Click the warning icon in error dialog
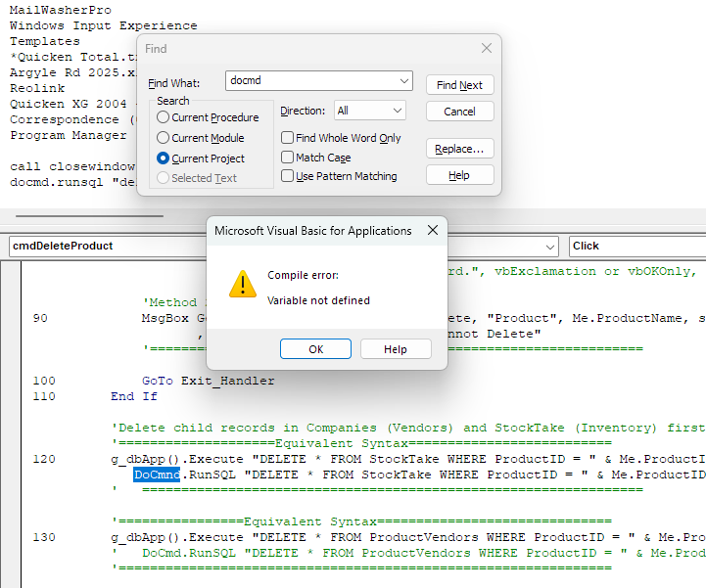Viewport: 706px width, 588px height. click(243, 284)
